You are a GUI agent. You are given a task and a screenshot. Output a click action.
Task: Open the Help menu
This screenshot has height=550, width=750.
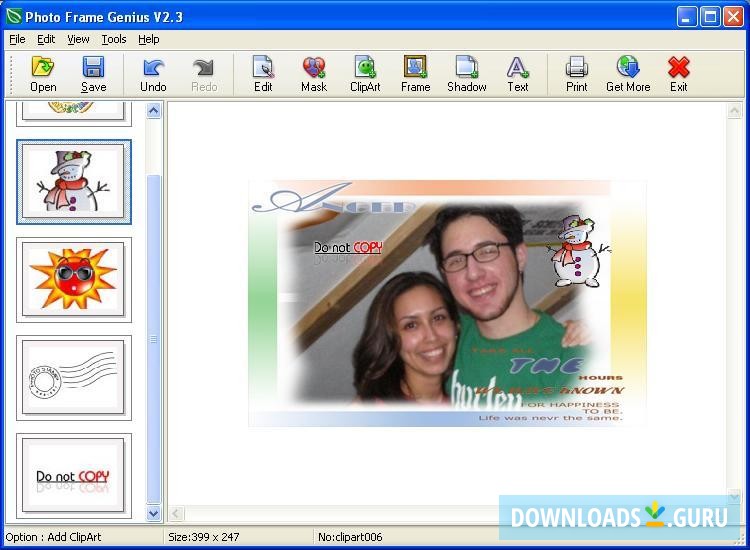pyautogui.click(x=148, y=39)
